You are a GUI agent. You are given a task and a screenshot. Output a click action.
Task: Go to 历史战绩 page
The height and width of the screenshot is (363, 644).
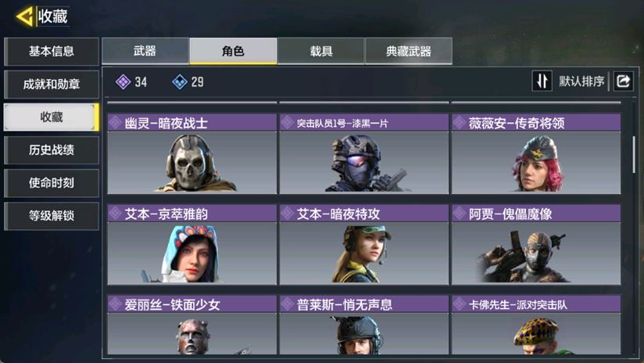coord(52,150)
